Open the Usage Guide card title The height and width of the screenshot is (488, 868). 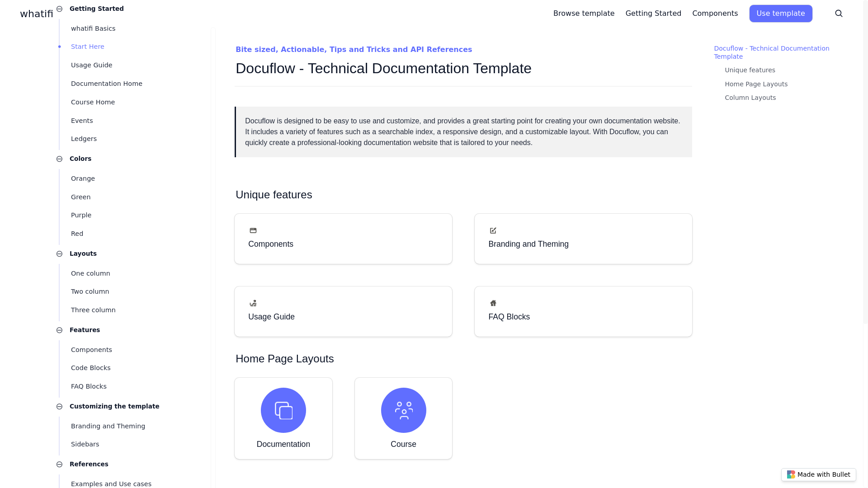pos(271,317)
